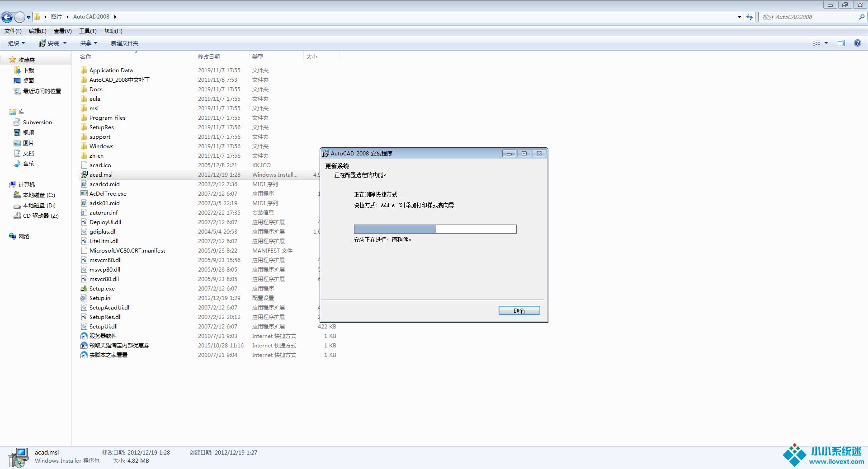
Task: Select the acad.msi installer file
Action: 101,175
